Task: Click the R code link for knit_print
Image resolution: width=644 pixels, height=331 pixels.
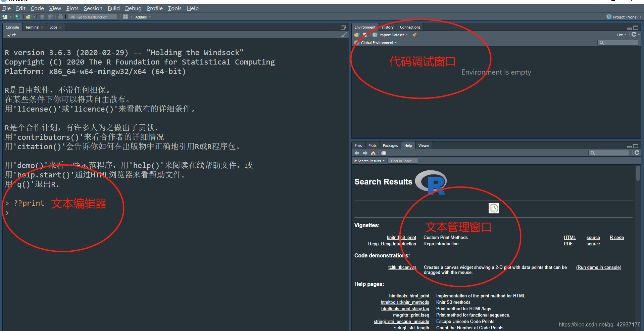Action: (x=617, y=238)
